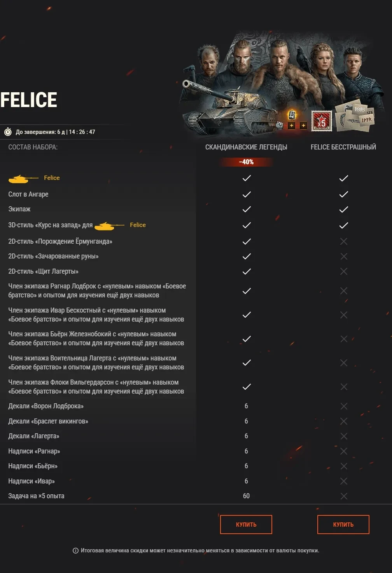Click the info icon beside the discount note
This screenshot has height=573, width=392.
click(75, 550)
